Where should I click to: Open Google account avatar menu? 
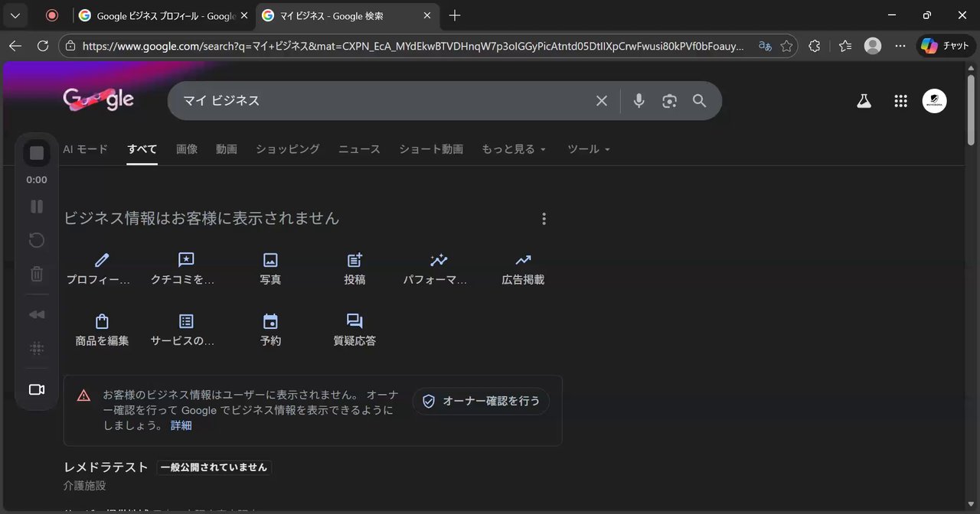[935, 101]
